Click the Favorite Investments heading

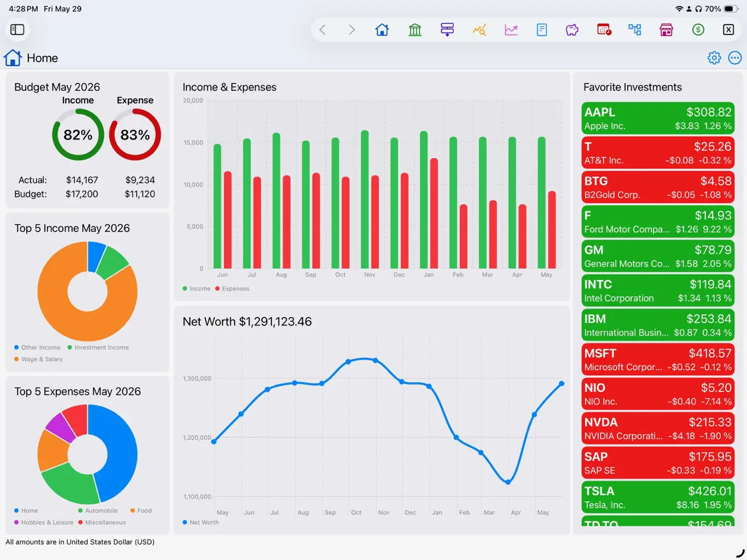[633, 87]
